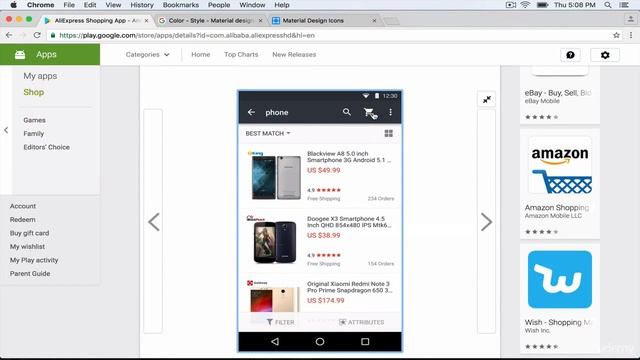Open the History menu
This screenshot has height=360, width=640.
tap(142, 5)
